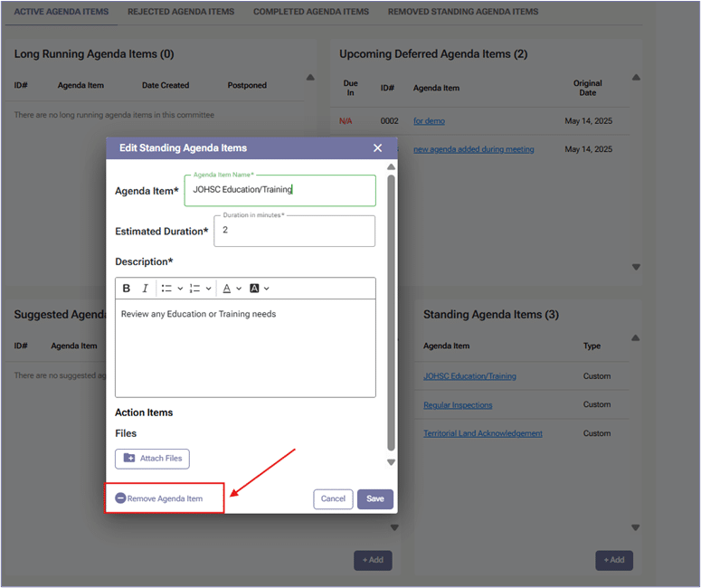Expand the font color dropdown arrow
Image resolution: width=701 pixels, height=588 pixels.
tap(239, 289)
